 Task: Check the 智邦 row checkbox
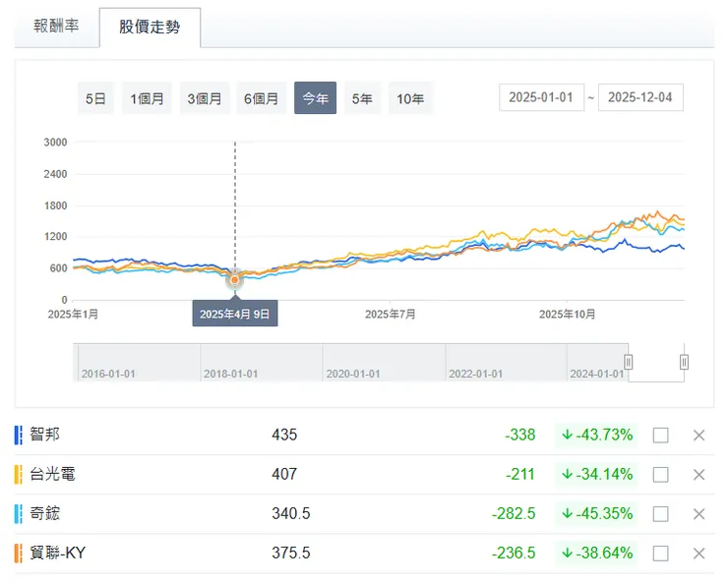tap(660, 436)
